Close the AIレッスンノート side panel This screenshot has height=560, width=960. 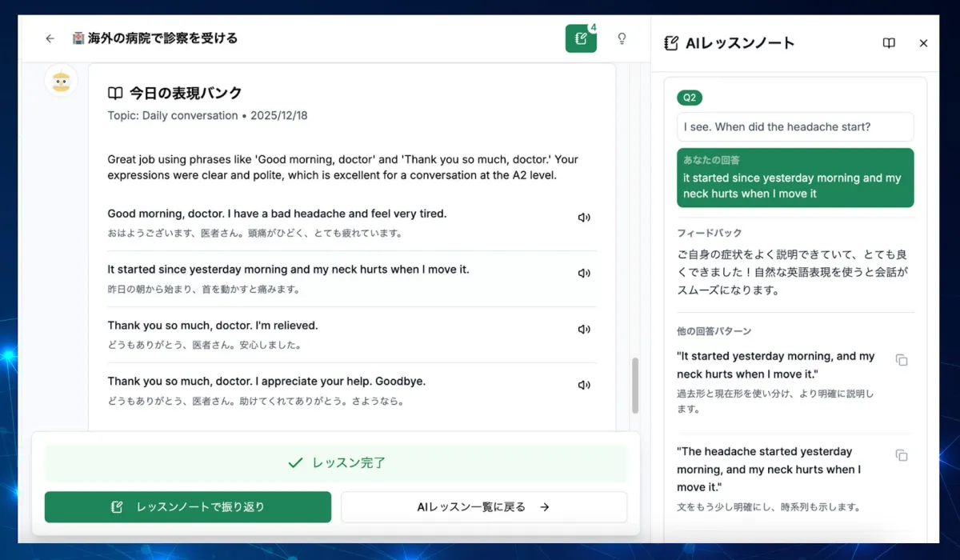pos(923,43)
